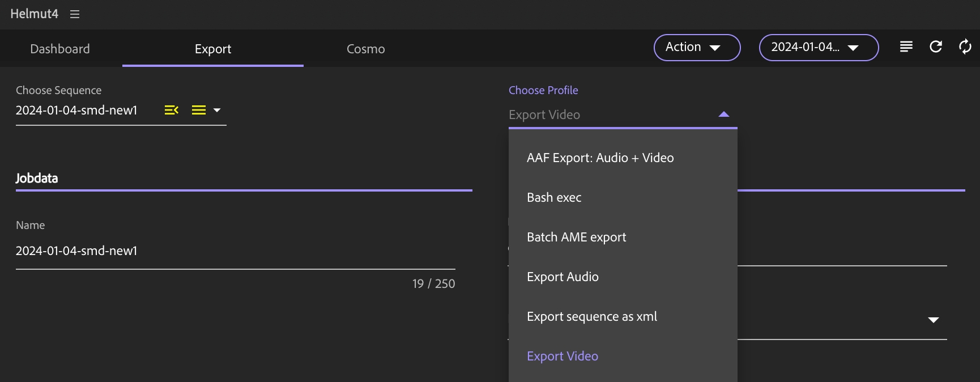This screenshot has height=382, width=980.
Task: Select the highlighted Export Video option
Action: (563, 356)
